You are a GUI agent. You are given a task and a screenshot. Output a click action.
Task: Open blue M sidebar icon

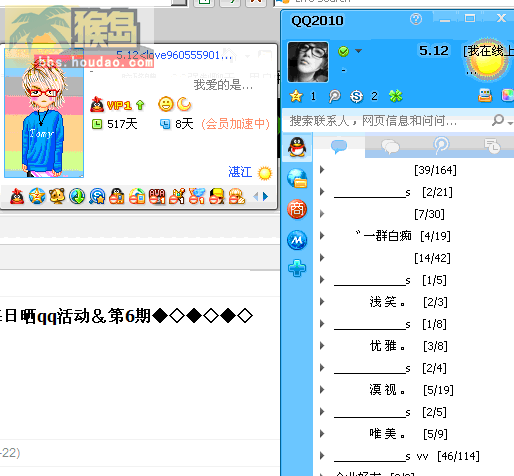(x=297, y=240)
